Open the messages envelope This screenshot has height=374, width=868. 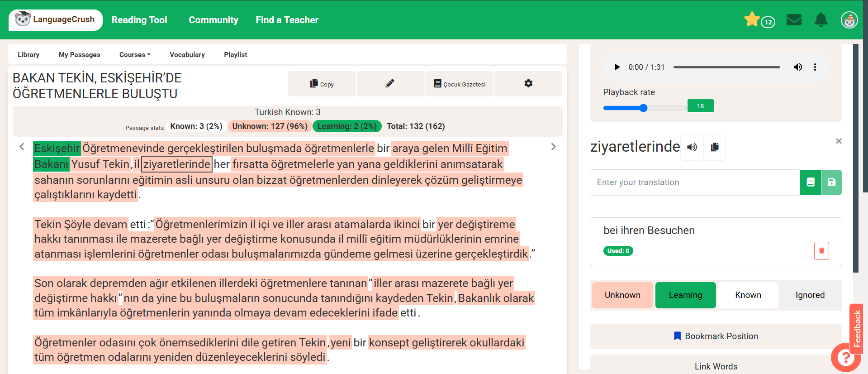(794, 20)
